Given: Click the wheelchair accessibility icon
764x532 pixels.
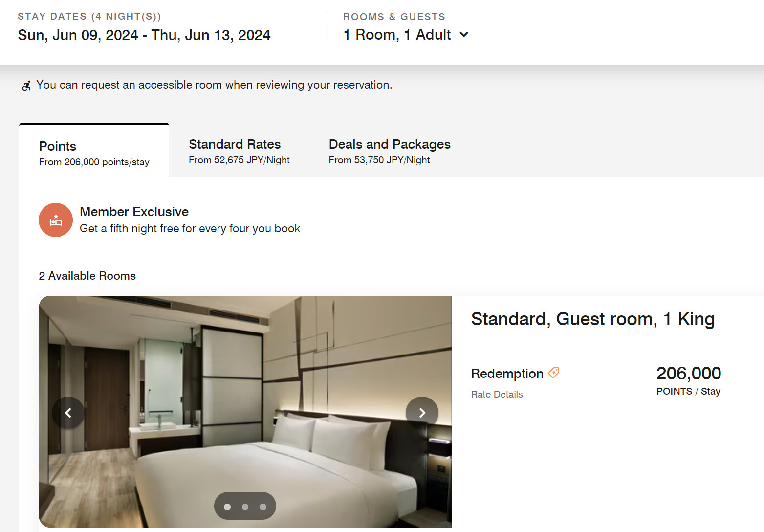Looking at the screenshot, I should tap(26, 86).
